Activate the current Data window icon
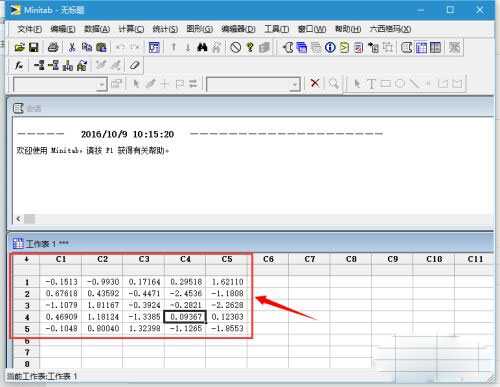This screenshot has width=500, height=387. (x=421, y=47)
